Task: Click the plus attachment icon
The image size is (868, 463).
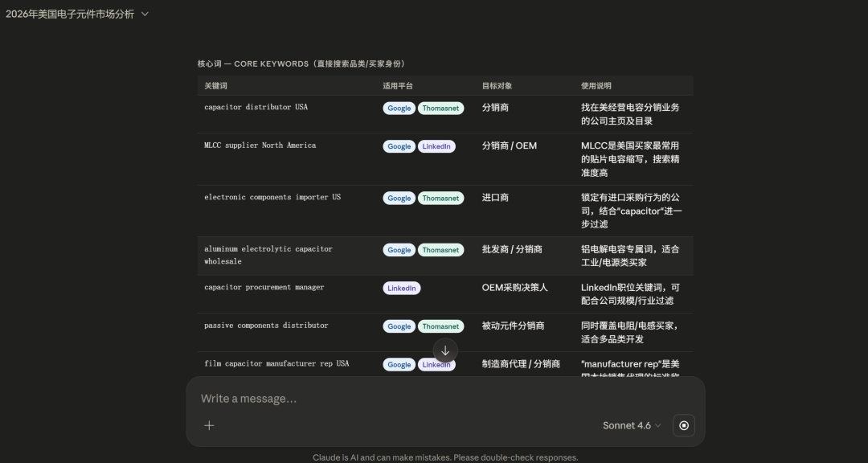Action: click(x=209, y=425)
